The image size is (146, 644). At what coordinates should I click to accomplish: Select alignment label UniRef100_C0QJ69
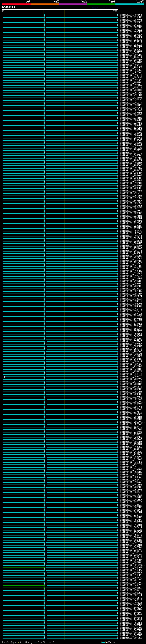click(x=131, y=567)
